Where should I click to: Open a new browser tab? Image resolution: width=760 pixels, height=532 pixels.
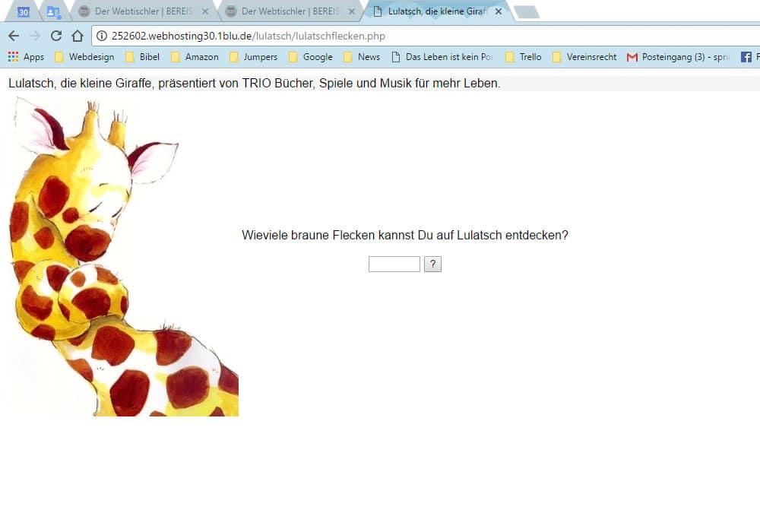click(x=527, y=12)
